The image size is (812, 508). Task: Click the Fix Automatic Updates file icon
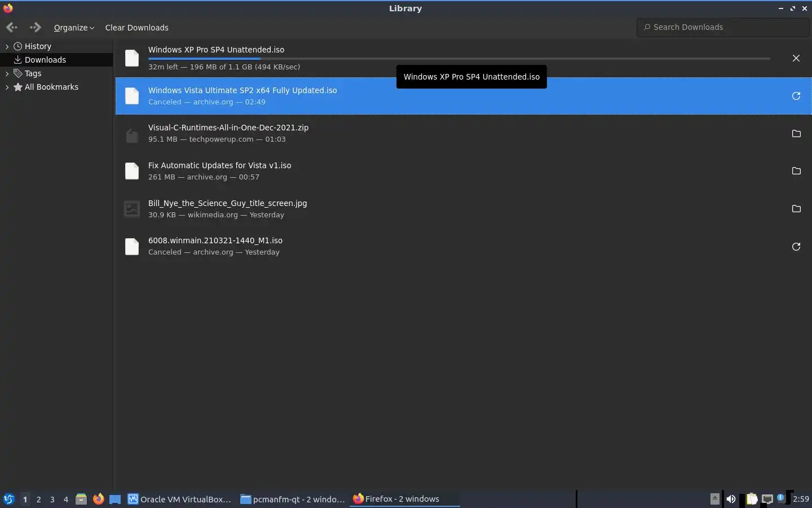tap(131, 171)
